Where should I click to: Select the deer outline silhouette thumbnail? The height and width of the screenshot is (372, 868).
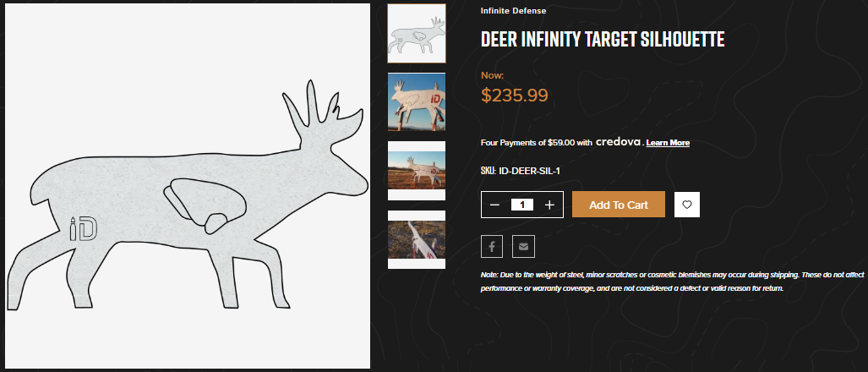click(416, 34)
